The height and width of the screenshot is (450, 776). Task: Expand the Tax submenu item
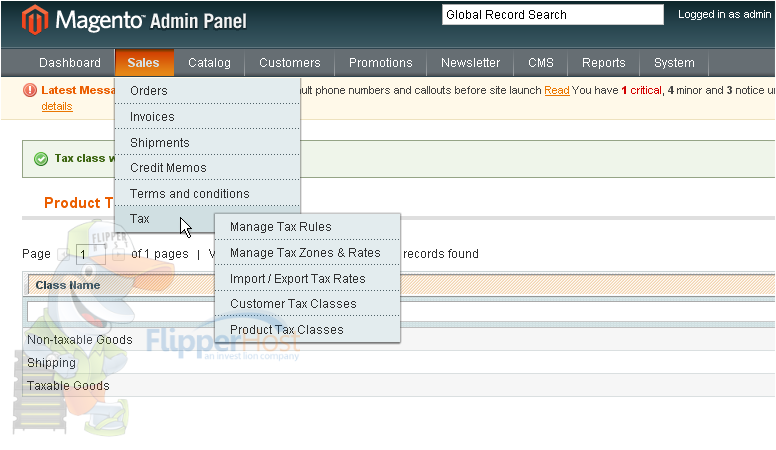[x=164, y=219]
